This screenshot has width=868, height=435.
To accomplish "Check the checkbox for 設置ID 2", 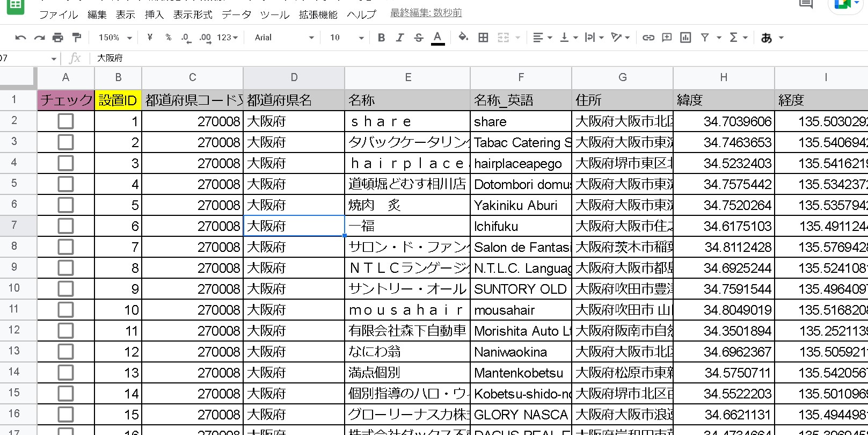I will (x=65, y=142).
